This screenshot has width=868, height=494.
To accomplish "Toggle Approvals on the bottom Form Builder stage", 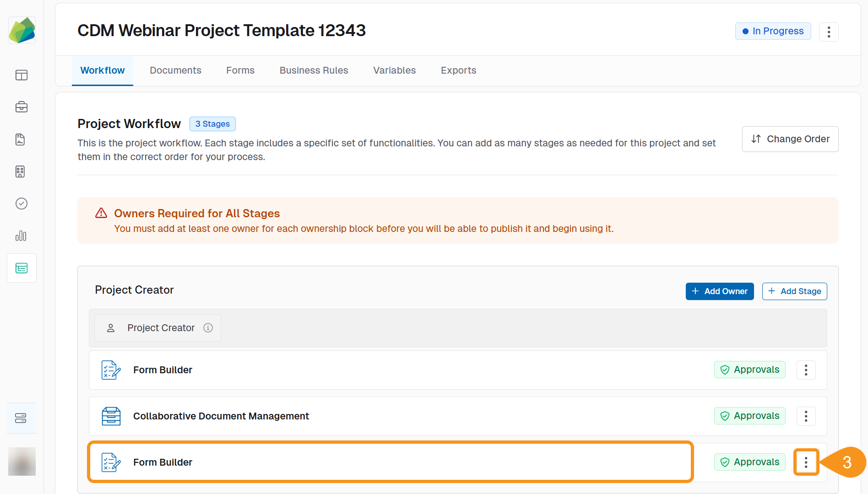I will [749, 462].
